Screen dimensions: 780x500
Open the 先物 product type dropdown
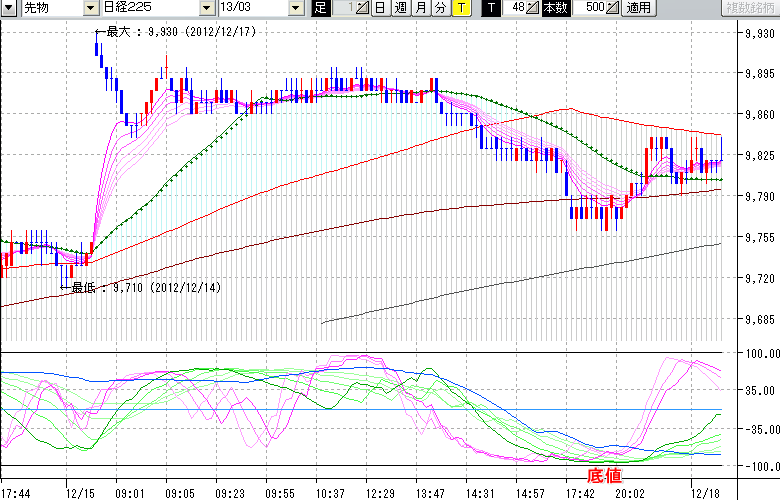(90, 8)
